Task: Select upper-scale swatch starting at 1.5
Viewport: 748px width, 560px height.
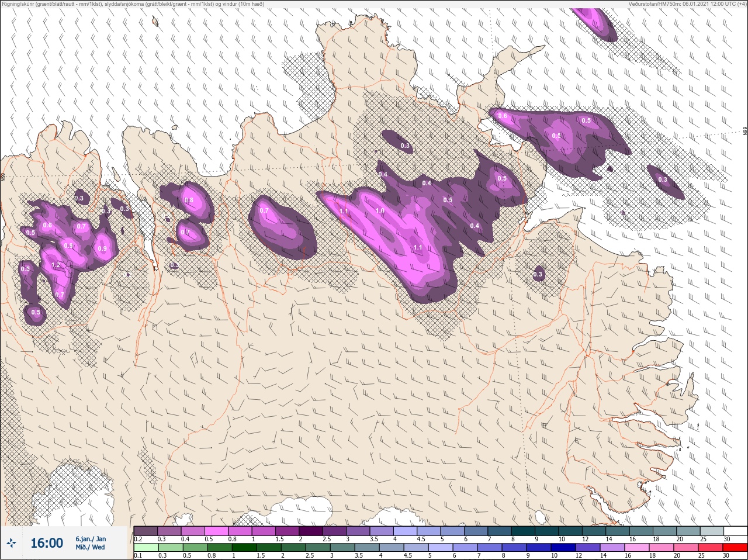Action: (x=287, y=531)
